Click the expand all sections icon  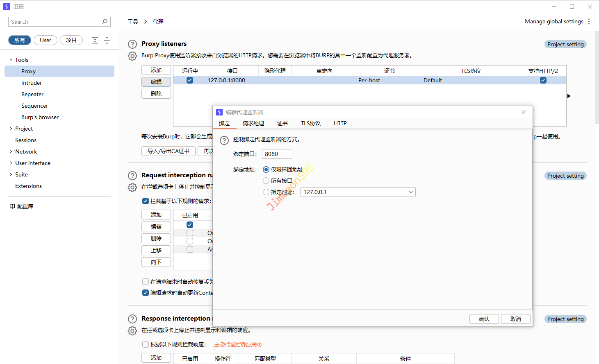point(95,40)
